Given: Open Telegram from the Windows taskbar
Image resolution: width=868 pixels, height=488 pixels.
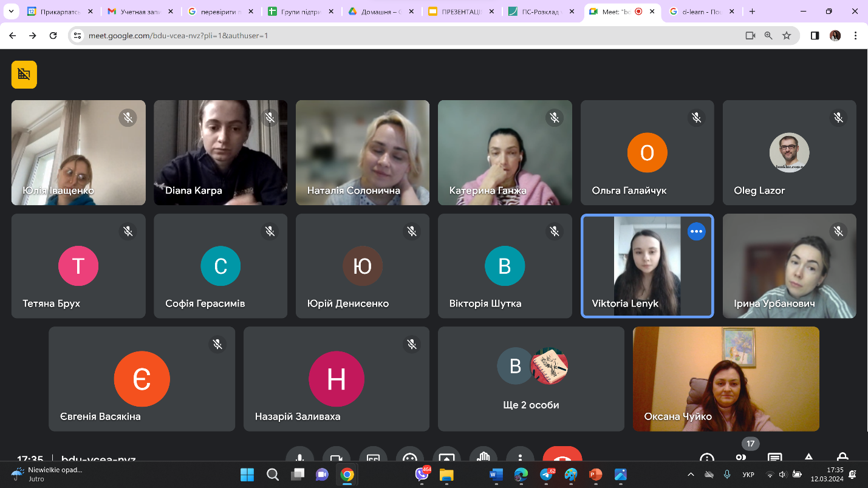Looking at the screenshot, I should (x=547, y=474).
